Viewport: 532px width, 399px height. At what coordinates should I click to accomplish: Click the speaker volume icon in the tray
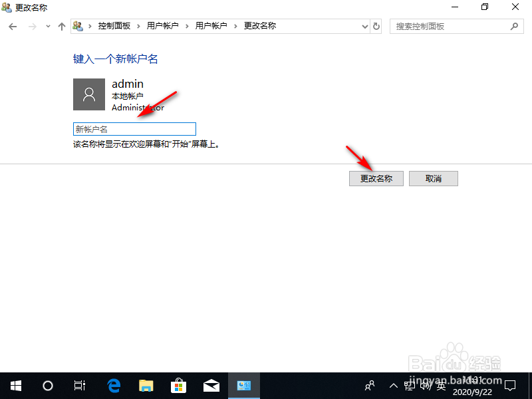[x=426, y=386]
